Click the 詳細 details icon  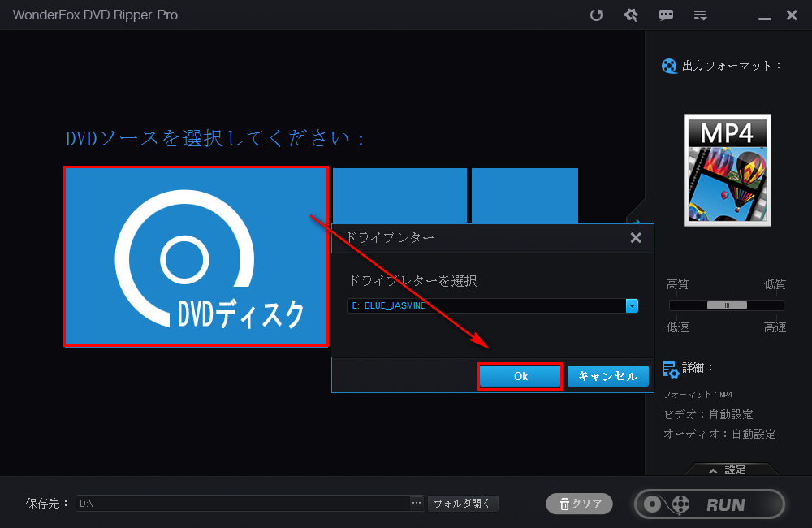pyautogui.click(x=671, y=369)
